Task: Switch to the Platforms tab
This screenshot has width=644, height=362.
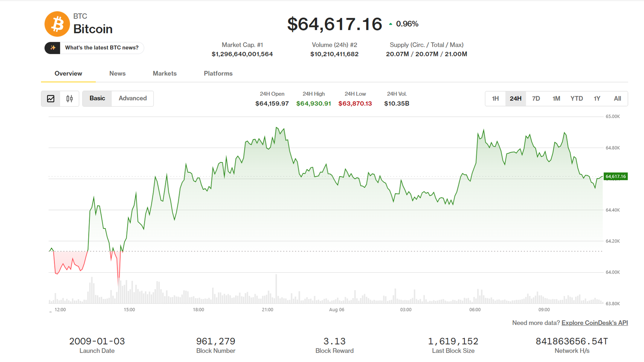Action: click(x=218, y=74)
